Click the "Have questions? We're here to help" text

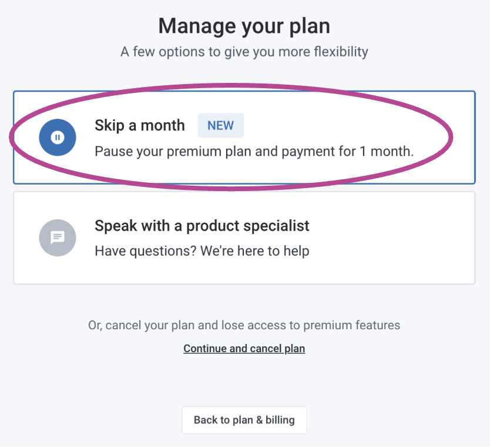[x=202, y=251]
